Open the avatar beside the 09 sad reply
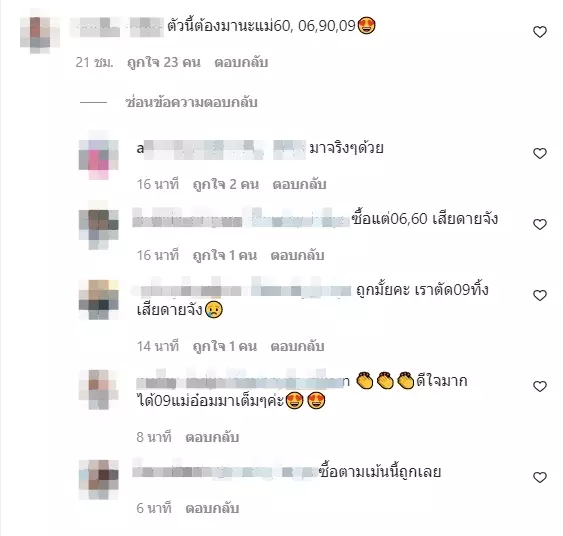This screenshot has width=563, height=536. coord(98,299)
